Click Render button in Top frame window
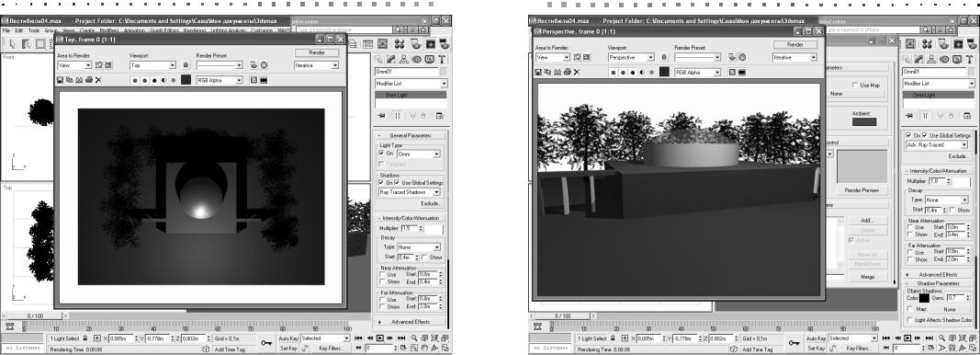This screenshot has width=980, height=355. pos(317,52)
